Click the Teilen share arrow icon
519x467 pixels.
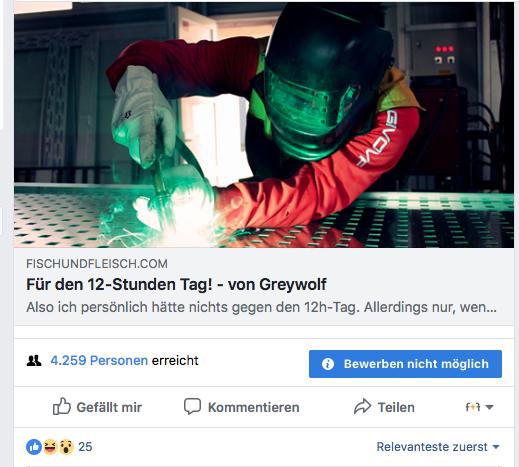[362, 406]
